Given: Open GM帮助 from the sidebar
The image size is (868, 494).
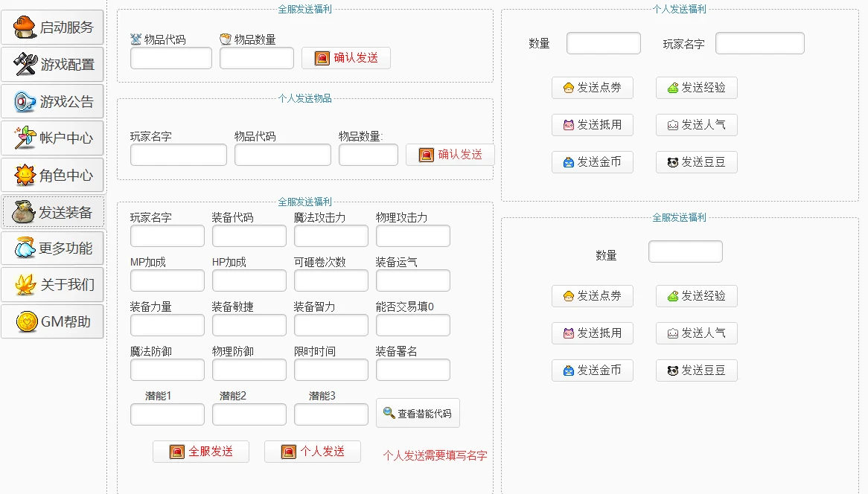Looking at the screenshot, I should pyautogui.click(x=52, y=322).
